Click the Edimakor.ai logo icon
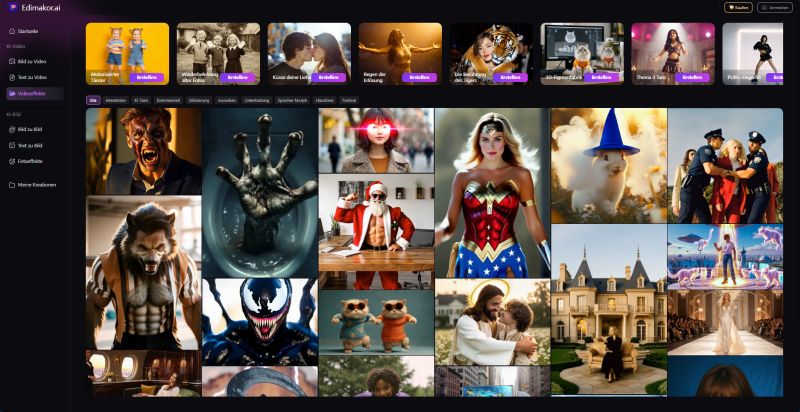800x412 pixels. tap(12, 7)
